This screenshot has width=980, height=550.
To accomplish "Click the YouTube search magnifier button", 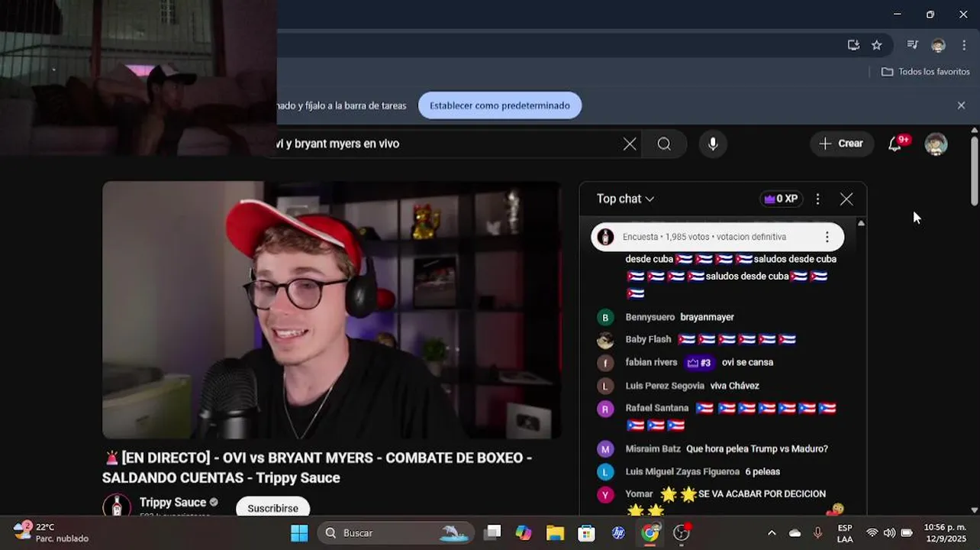I will [x=664, y=144].
